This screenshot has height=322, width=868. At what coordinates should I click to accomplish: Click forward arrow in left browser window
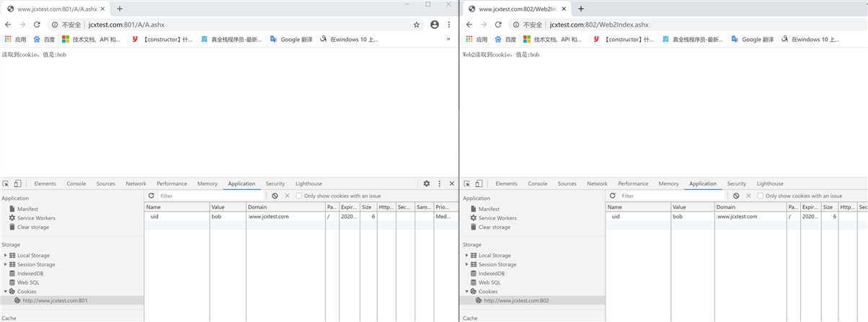pyautogui.click(x=22, y=24)
